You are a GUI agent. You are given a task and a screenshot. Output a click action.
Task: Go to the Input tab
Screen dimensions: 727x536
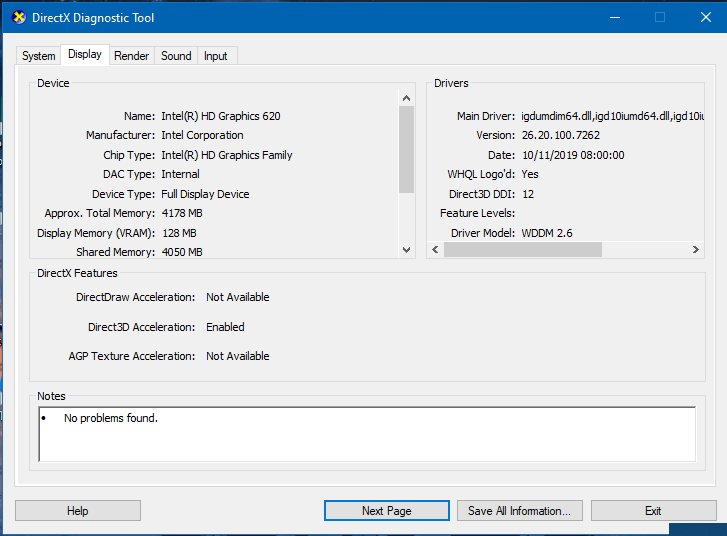tap(216, 56)
